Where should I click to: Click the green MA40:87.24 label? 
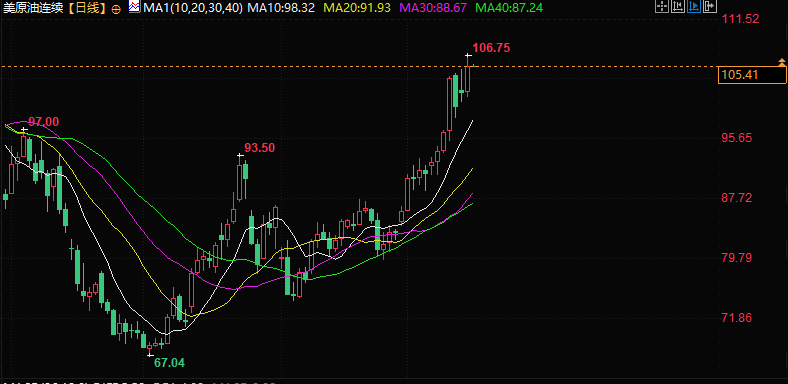point(508,8)
